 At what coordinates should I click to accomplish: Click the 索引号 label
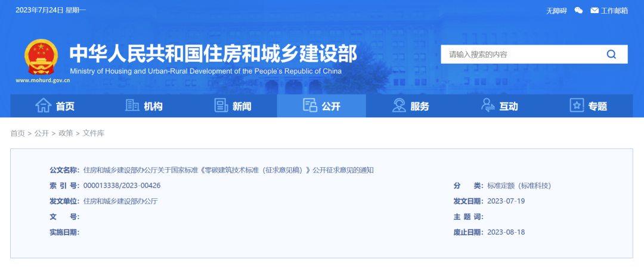64,186
